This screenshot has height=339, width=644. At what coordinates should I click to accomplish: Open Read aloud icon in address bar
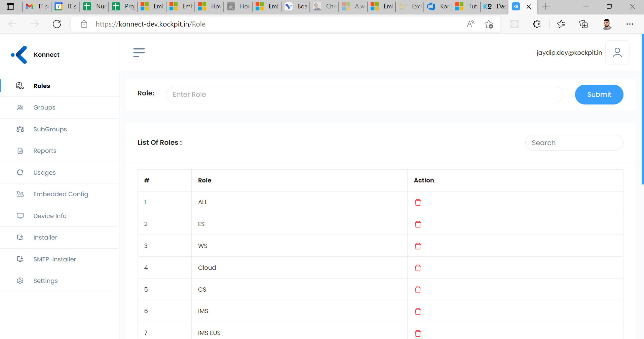pyautogui.click(x=470, y=24)
